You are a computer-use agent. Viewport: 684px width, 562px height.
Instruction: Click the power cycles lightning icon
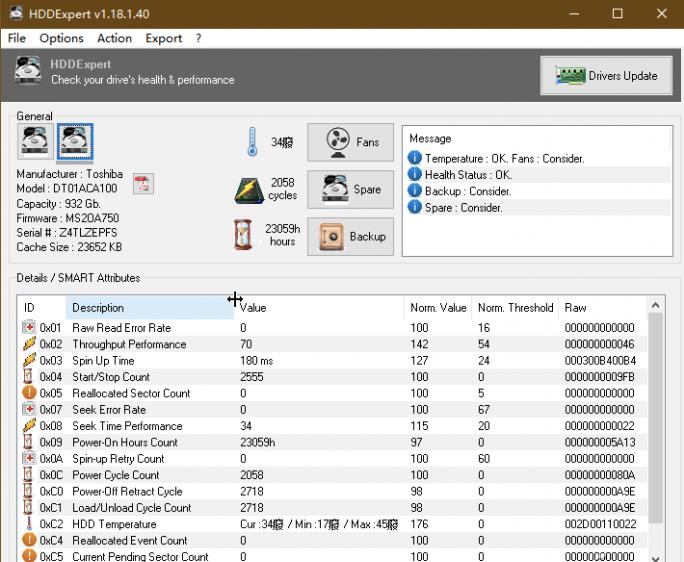(249, 191)
